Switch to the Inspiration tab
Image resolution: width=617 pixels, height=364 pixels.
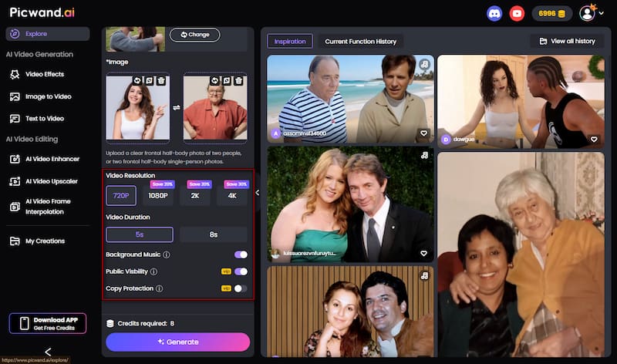[x=290, y=42]
